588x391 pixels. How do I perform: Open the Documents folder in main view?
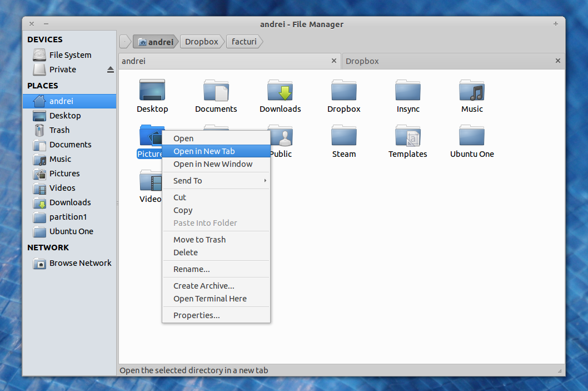216,91
